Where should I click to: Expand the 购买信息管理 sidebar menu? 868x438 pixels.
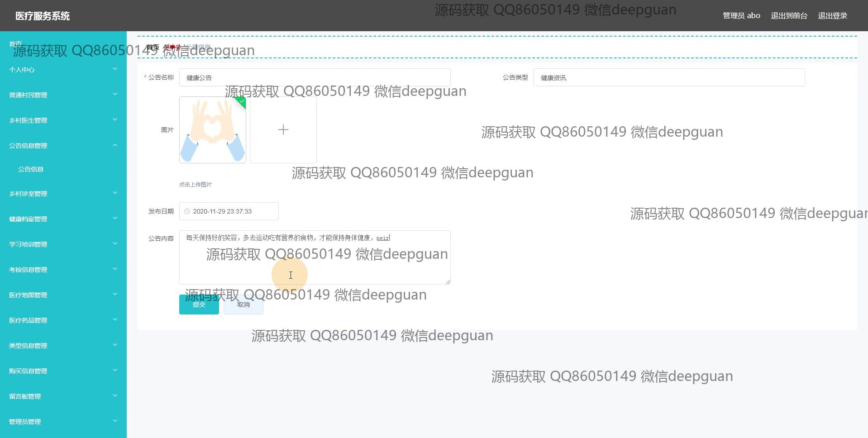click(x=63, y=371)
